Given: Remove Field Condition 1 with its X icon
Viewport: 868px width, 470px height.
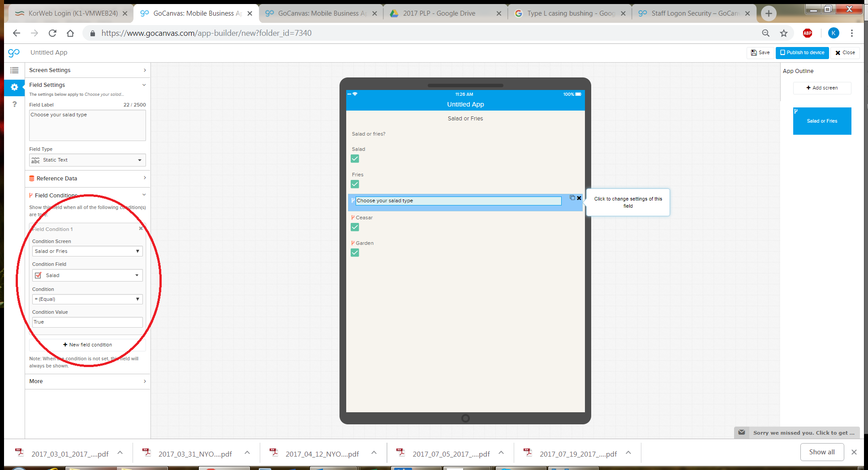Looking at the screenshot, I should coord(141,229).
